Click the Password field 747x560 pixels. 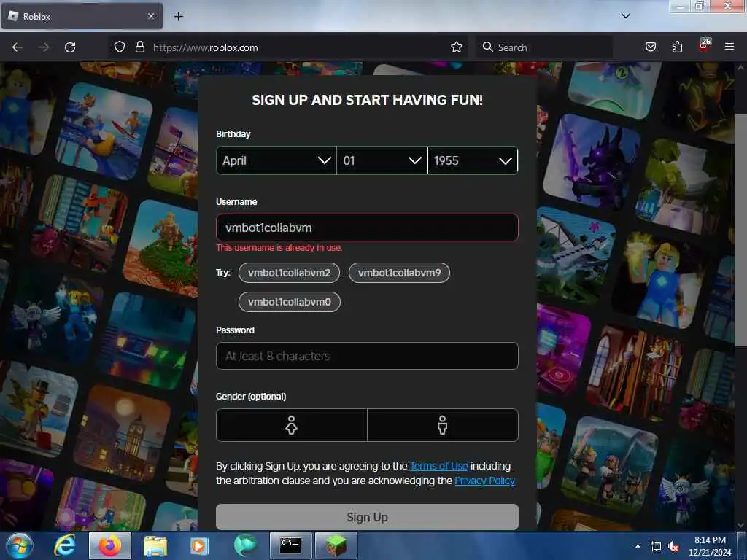[367, 356]
